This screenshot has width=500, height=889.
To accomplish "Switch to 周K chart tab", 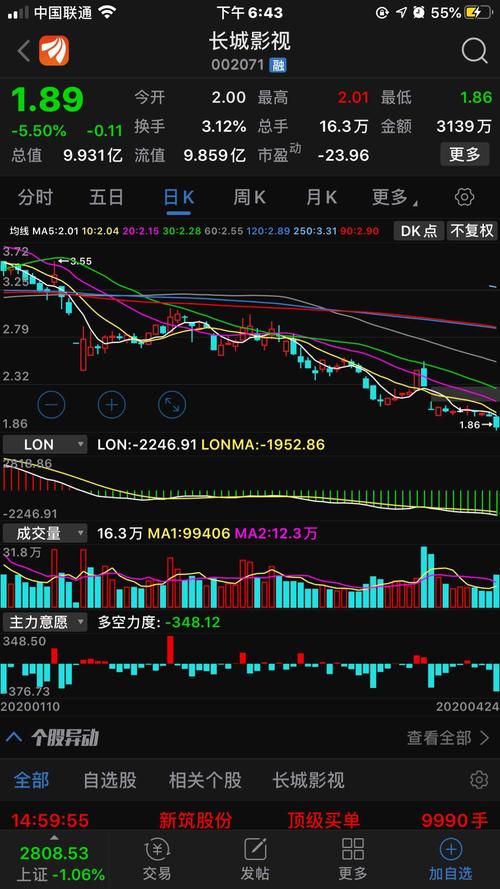I will [x=249, y=197].
